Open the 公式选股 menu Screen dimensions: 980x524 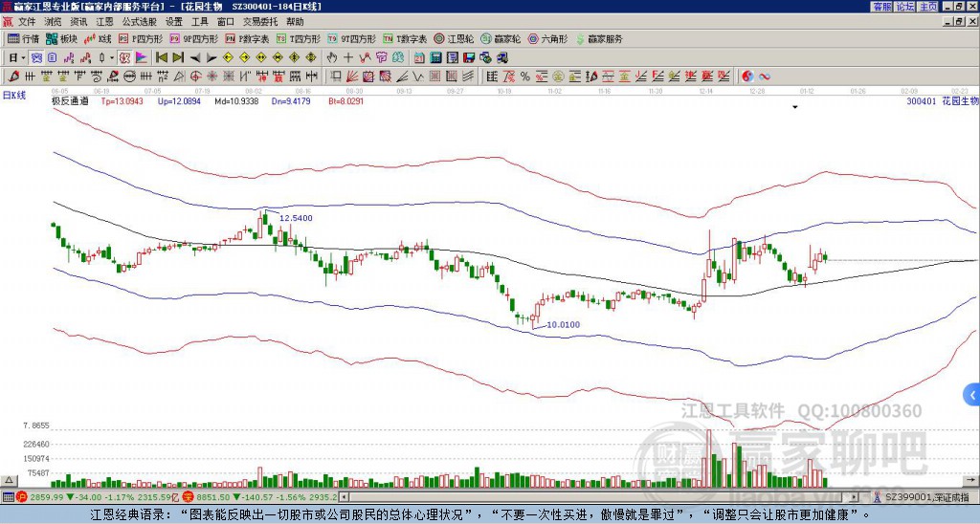[x=140, y=22]
